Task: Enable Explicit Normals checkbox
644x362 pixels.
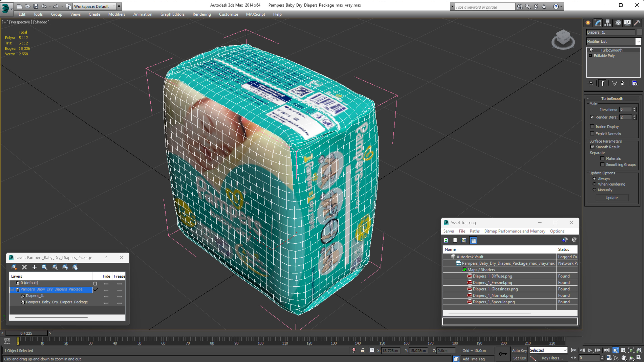Action: (592, 133)
